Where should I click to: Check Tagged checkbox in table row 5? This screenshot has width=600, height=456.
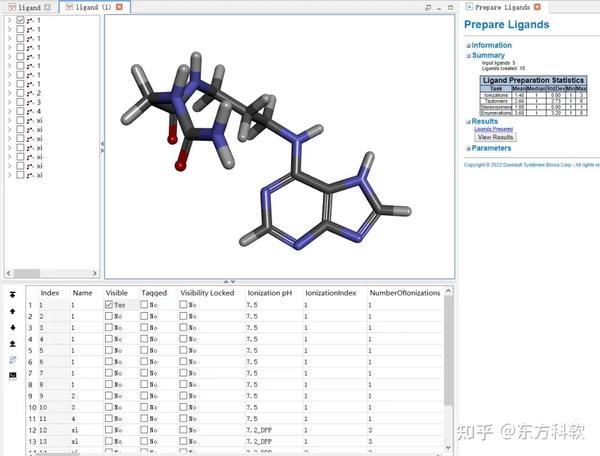tap(144, 350)
